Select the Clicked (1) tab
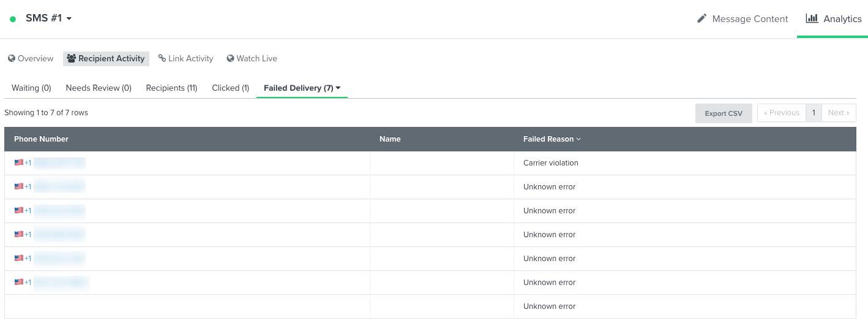 point(230,88)
